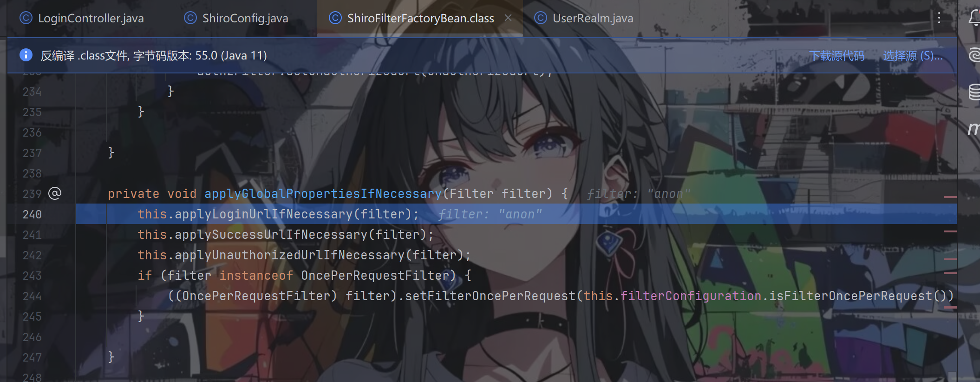Image resolution: width=980 pixels, height=382 pixels.
Task: Click the 下载源代码 download sources link
Action: [x=836, y=56]
